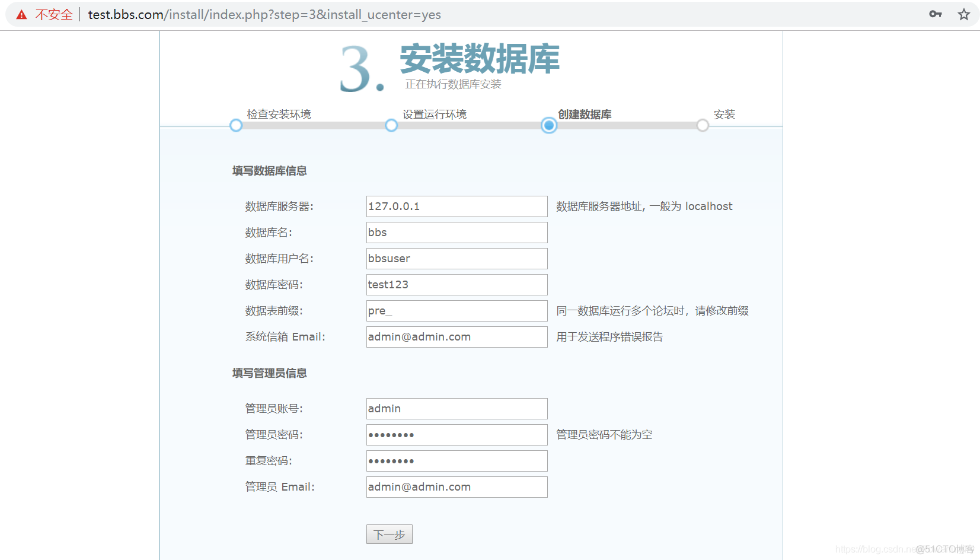Click the 管理员密码不能为空 hint

(604, 435)
